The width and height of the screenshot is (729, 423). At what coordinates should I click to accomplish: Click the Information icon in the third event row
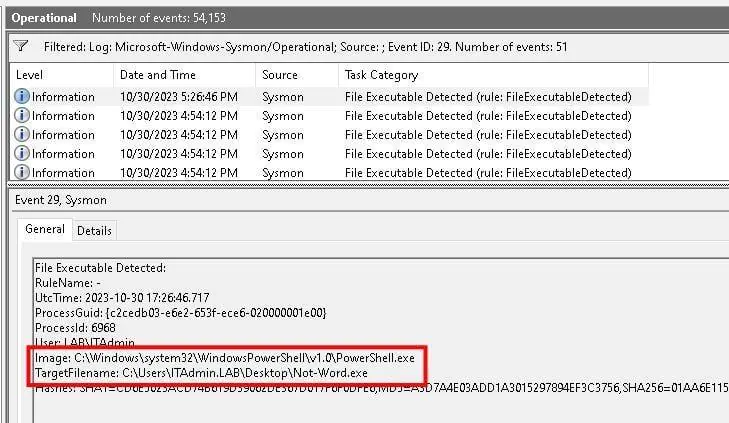tap(22, 135)
